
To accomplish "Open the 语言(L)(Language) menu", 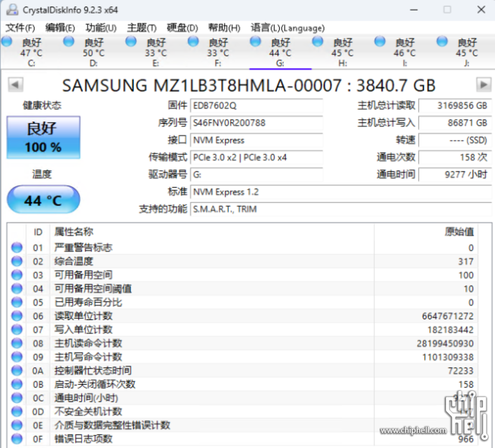I will (x=287, y=28).
